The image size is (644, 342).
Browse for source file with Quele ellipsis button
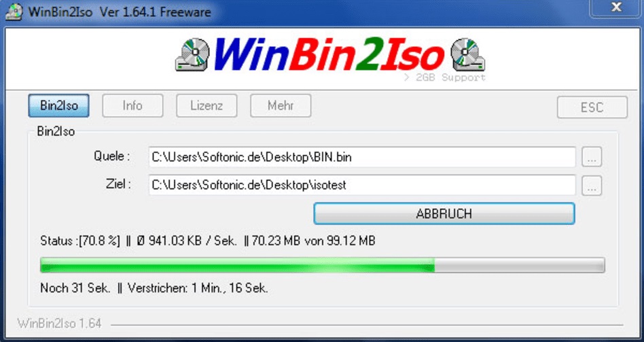[x=592, y=157]
